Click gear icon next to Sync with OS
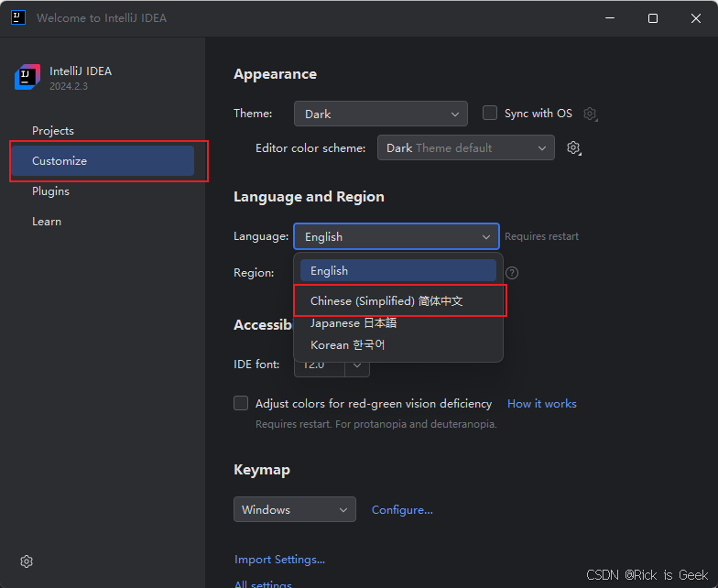 point(590,114)
